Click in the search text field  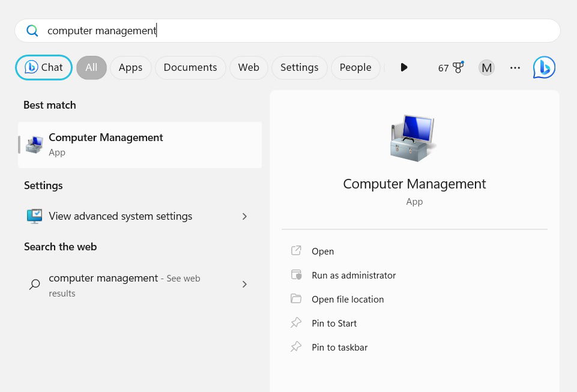(x=300, y=31)
